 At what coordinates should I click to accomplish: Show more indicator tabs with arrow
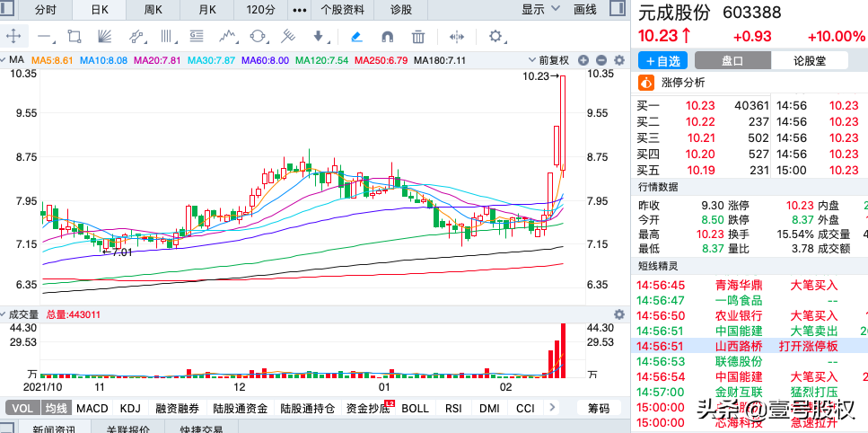point(551,408)
